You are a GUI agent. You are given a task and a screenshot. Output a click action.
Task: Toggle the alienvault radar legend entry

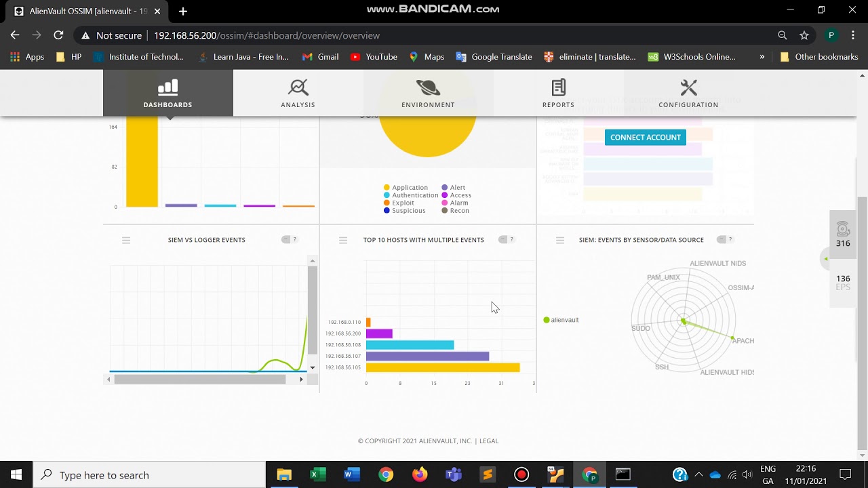click(x=561, y=320)
